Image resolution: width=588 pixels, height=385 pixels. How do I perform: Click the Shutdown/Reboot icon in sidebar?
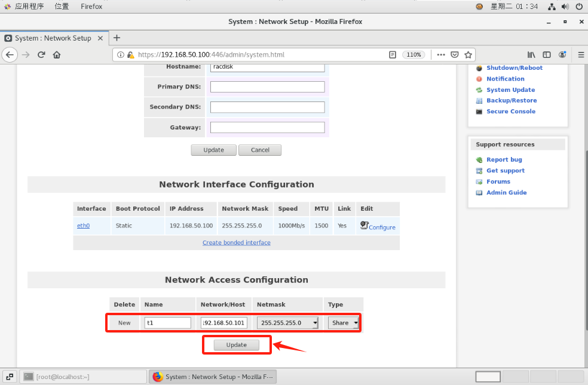pos(479,68)
